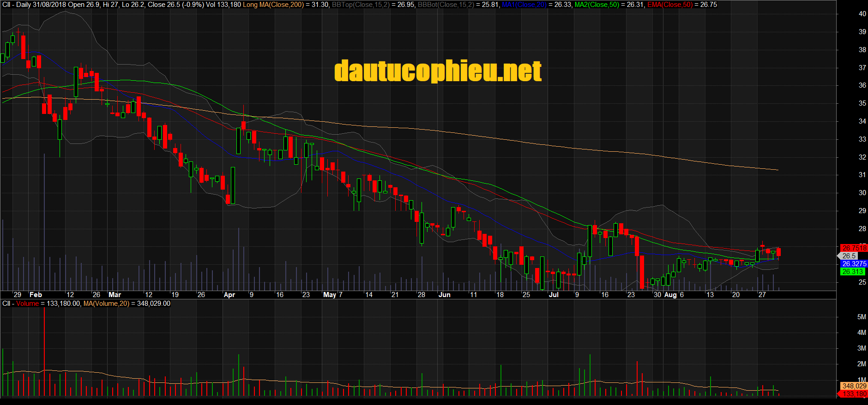The width and height of the screenshot is (868, 405).
Task: Click the red 133,180 volume tag
Action: 854,394
